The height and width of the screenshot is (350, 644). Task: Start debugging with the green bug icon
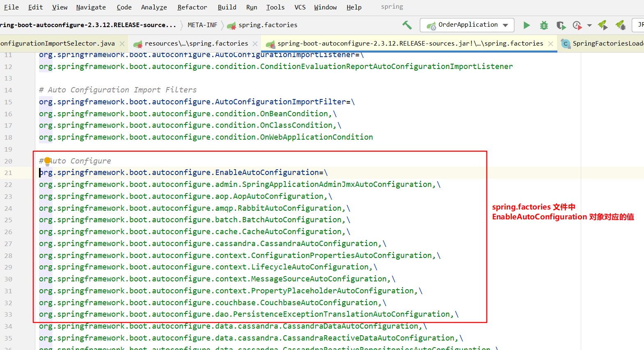tap(544, 25)
